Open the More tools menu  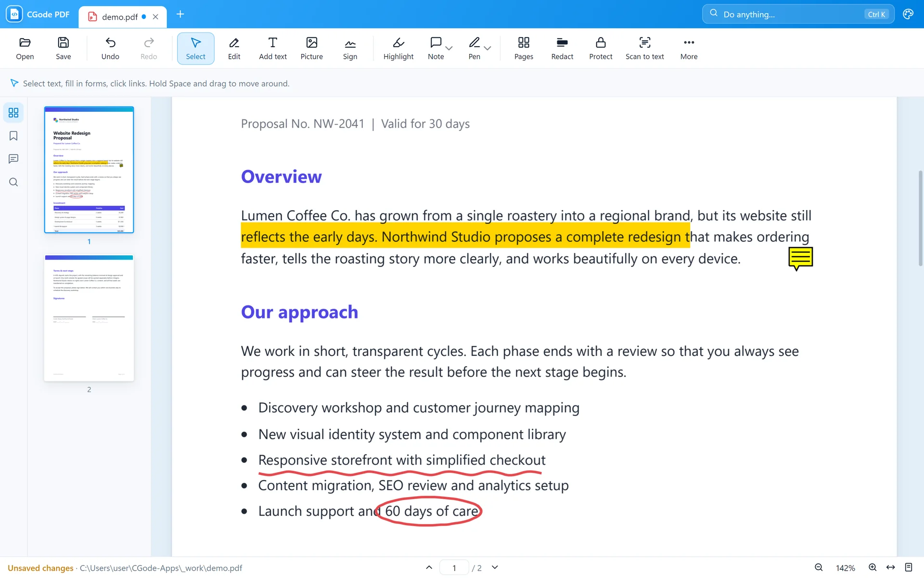[689, 48]
